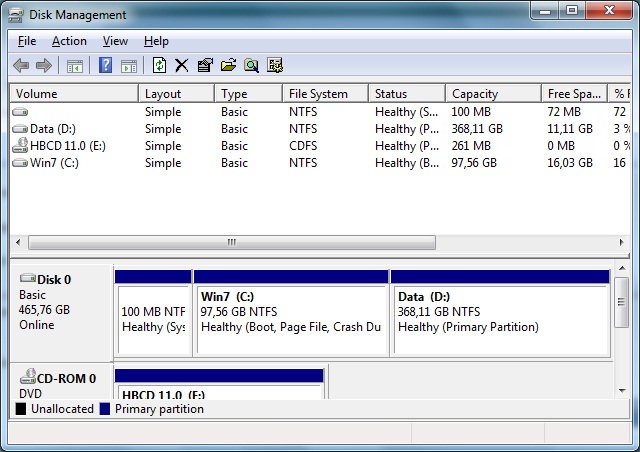Click the Disk Management title bar icon
The height and width of the screenshot is (452, 640).
[16, 15]
